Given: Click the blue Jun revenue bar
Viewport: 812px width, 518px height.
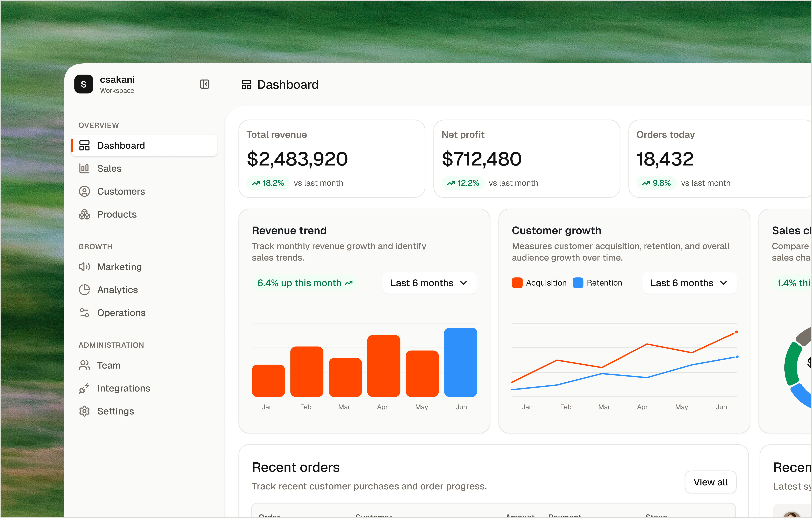Looking at the screenshot, I should 461,362.
